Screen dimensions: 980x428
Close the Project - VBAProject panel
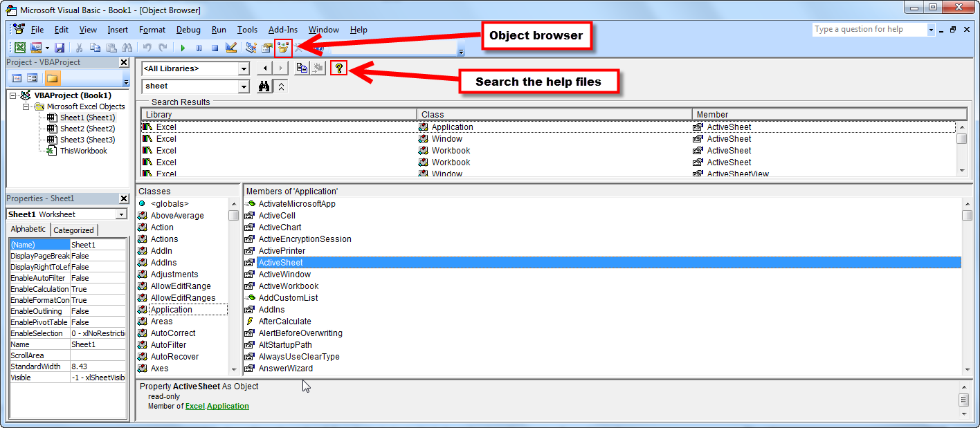pyautogui.click(x=123, y=62)
